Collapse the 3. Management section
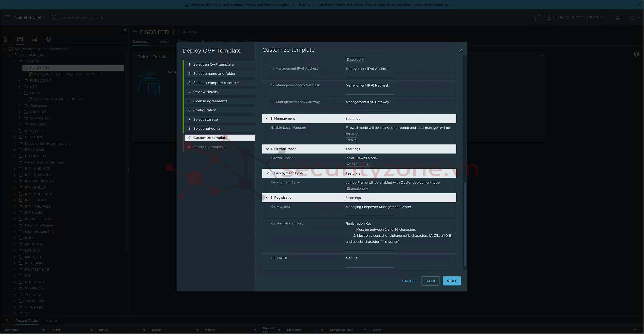The width and height of the screenshot is (644, 334). [x=267, y=119]
